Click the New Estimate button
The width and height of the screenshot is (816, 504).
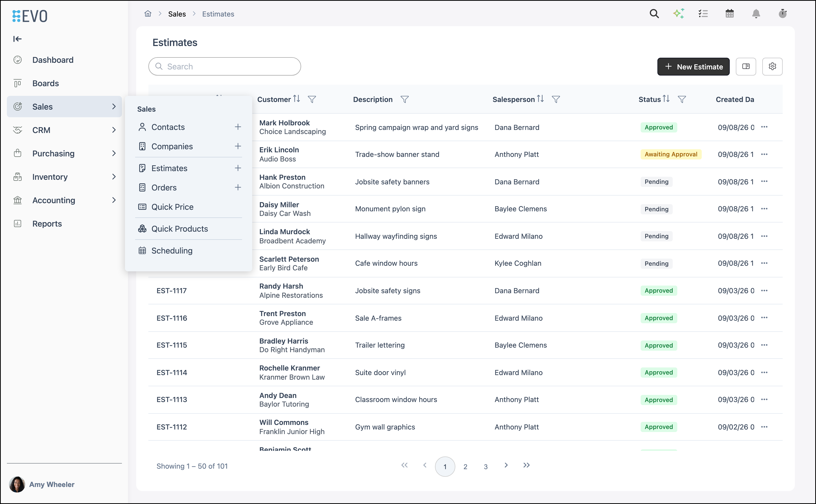(x=693, y=67)
